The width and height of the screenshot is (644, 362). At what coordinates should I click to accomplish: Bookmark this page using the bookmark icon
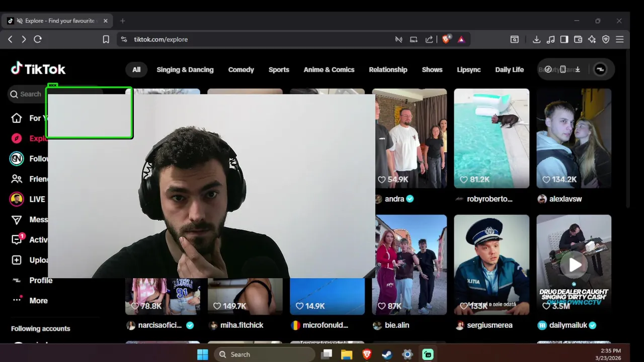[106, 39]
